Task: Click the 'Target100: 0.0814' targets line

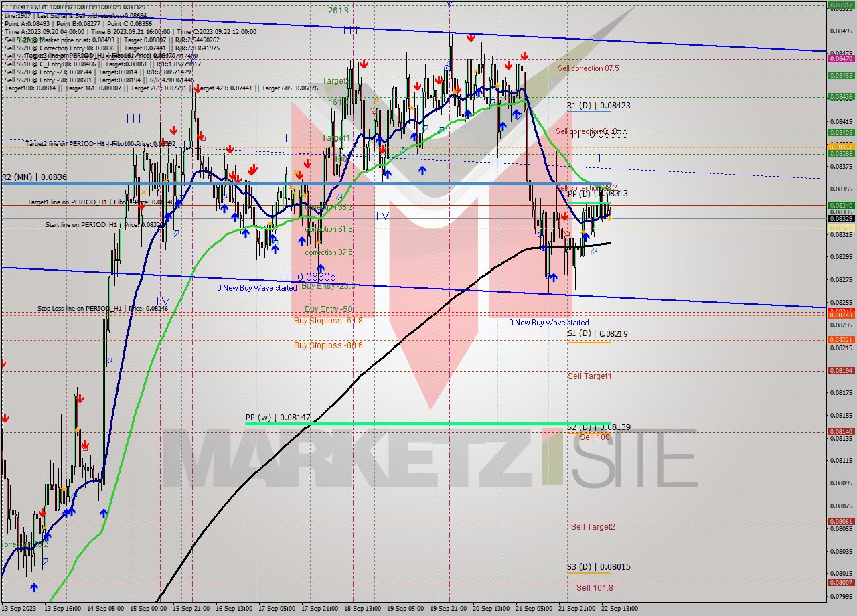Action: click(161, 88)
